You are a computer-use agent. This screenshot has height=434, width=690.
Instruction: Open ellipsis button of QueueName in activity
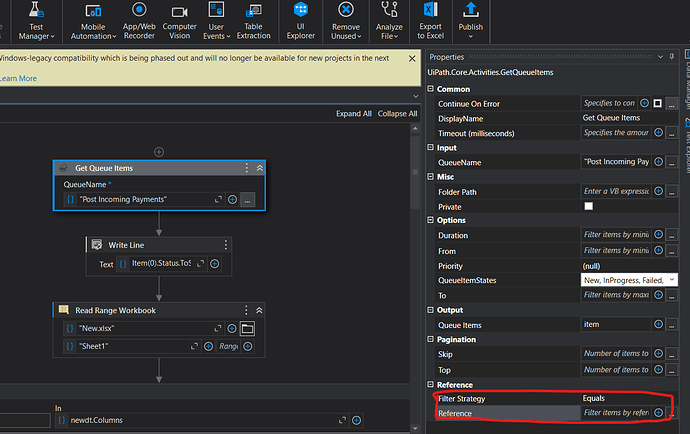point(247,200)
